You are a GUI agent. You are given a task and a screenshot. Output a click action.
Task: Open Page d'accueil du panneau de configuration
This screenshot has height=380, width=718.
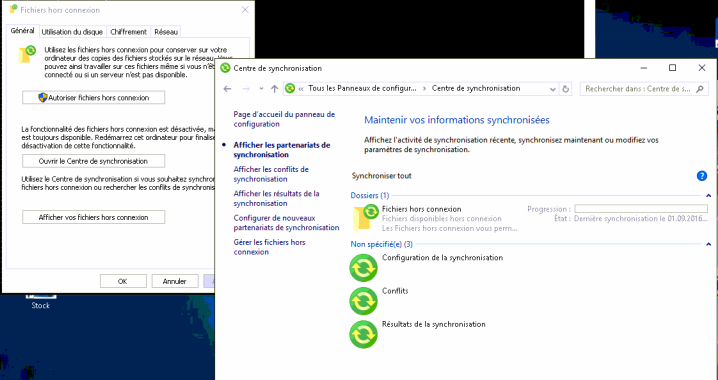coord(284,119)
